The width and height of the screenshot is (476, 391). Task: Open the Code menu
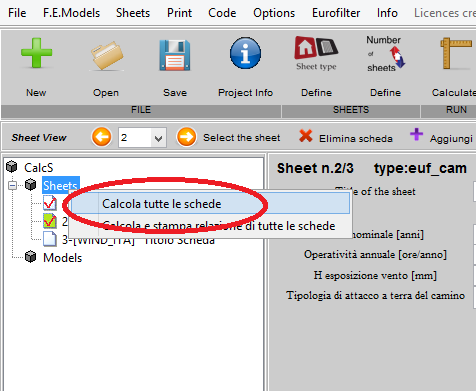[x=222, y=13]
